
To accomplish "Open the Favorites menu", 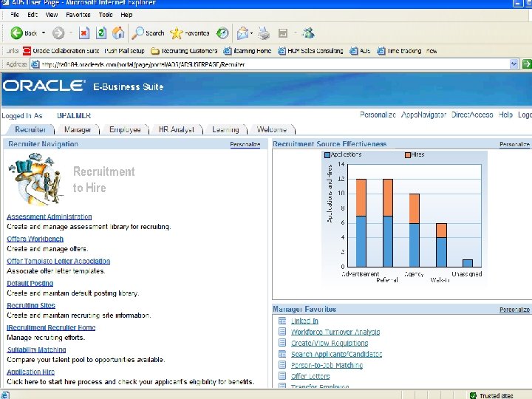I will [x=78, y=15].
